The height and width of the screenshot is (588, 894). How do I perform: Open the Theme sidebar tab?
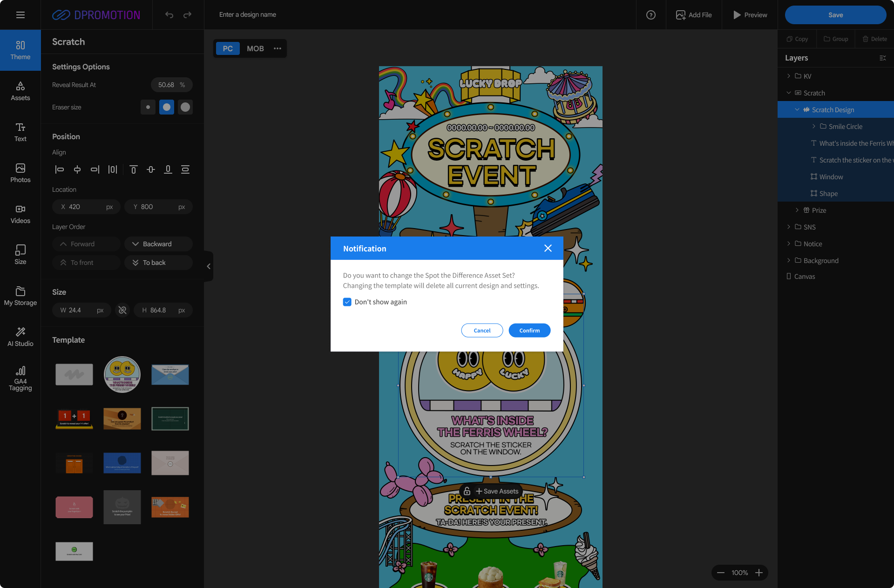tap(20, 50)
